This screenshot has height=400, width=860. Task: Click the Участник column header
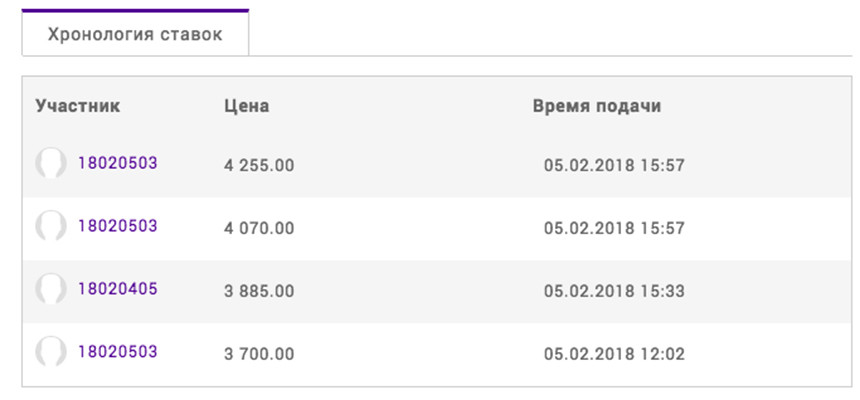click(78, 106)
